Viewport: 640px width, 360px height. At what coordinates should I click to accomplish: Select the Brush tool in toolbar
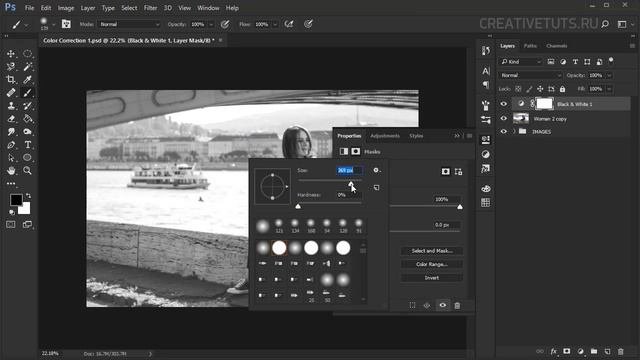pos(27,93)
